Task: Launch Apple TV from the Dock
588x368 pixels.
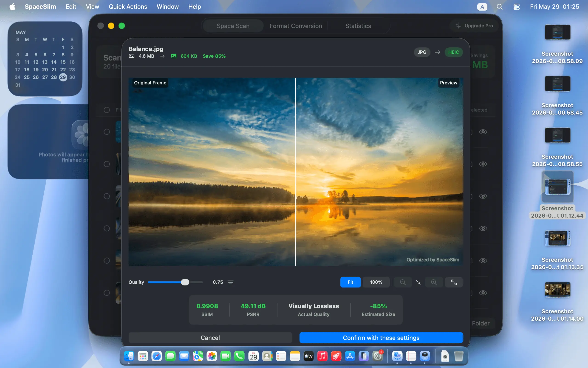Action: (308, 356)
